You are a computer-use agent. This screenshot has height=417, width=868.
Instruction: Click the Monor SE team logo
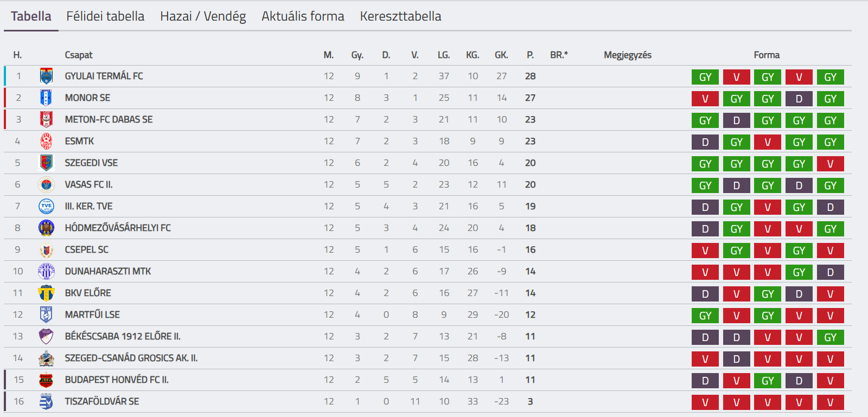(46, 98)
